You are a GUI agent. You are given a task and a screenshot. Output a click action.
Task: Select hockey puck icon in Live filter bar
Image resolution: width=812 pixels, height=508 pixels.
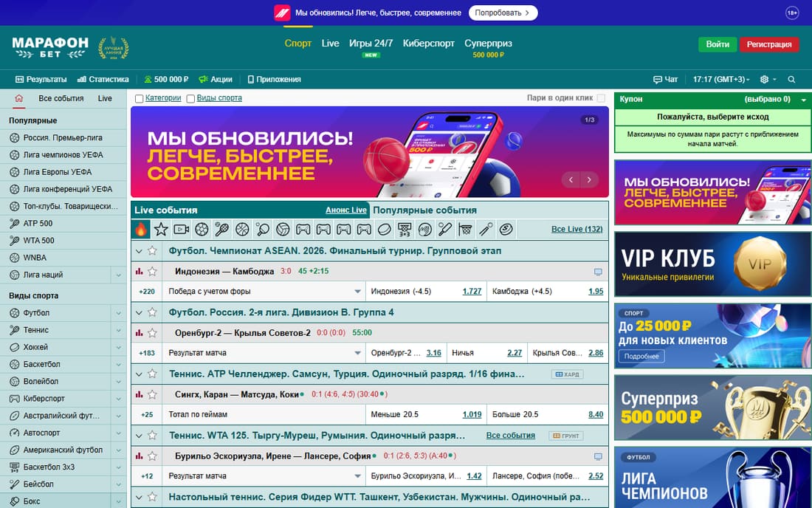tap(385, 229)
